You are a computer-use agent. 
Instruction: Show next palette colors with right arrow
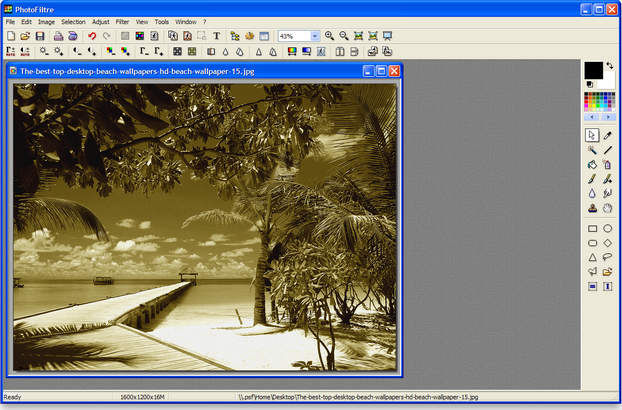[x=607, y=117]
